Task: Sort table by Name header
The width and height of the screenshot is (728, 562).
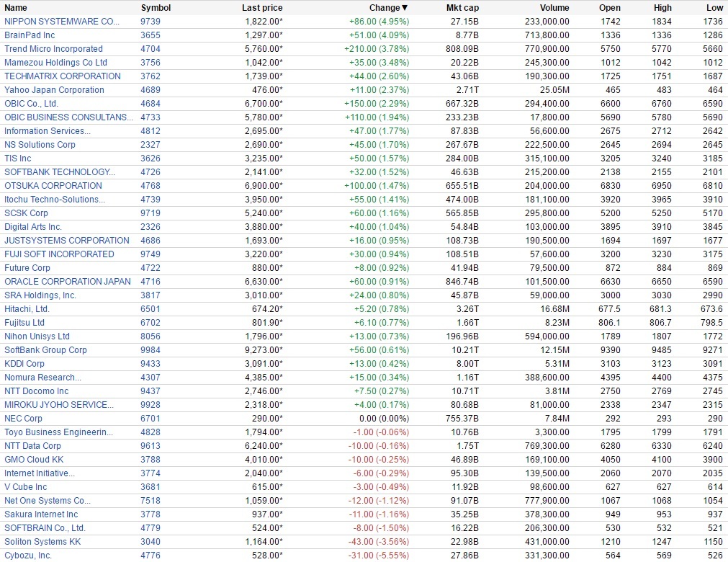Action: tap(16, 8)
